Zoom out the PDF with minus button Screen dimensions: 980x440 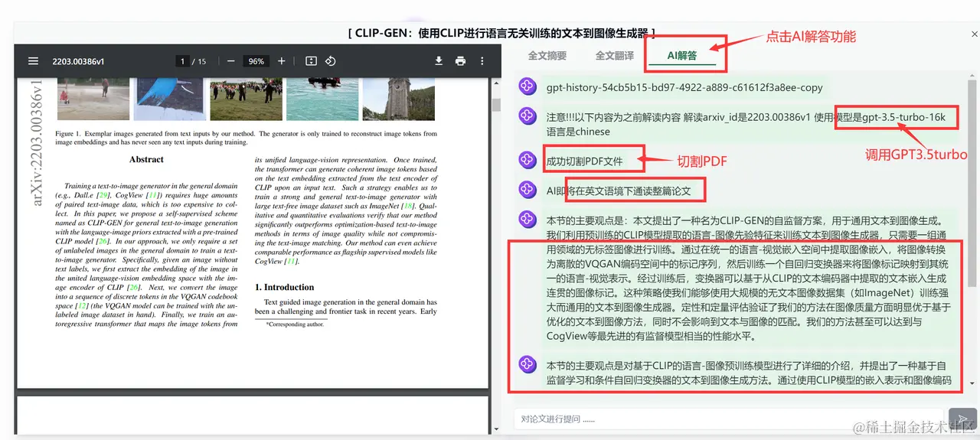click(230, 61)
